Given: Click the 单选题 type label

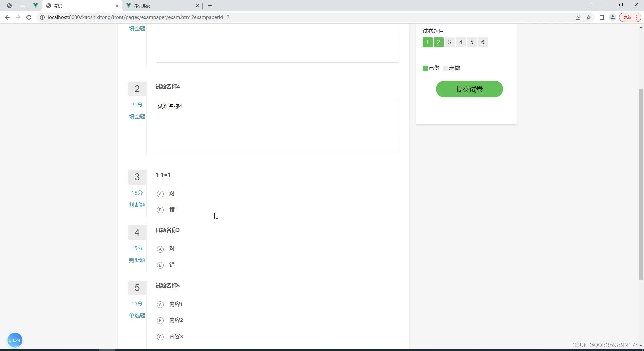Looking at the screenshot, I should click(137, 315).
